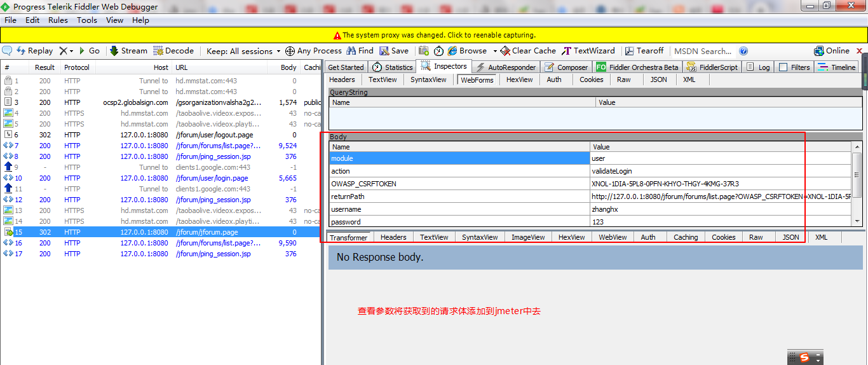The width and height of the screenshot is (868, 365).
Task: Switch to Statistics tab
Action: 393,67
